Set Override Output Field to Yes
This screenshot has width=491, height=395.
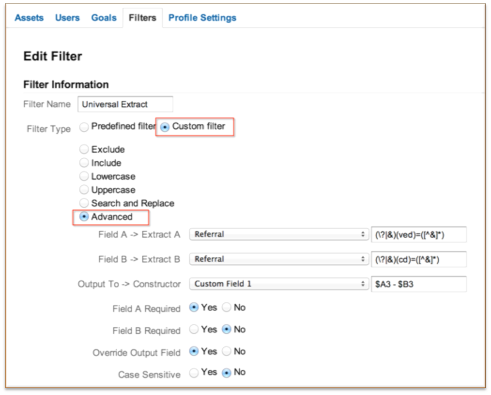(x=194, y=351)
